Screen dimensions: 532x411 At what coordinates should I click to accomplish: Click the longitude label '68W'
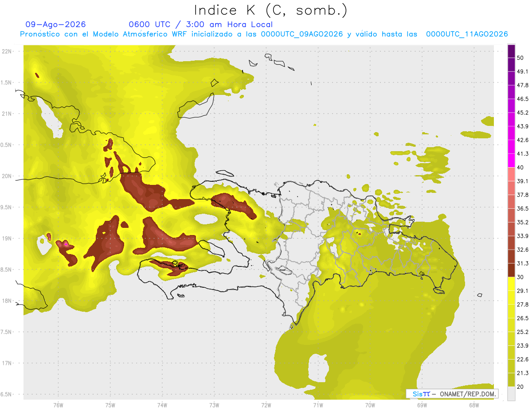[x=473, y=405]
